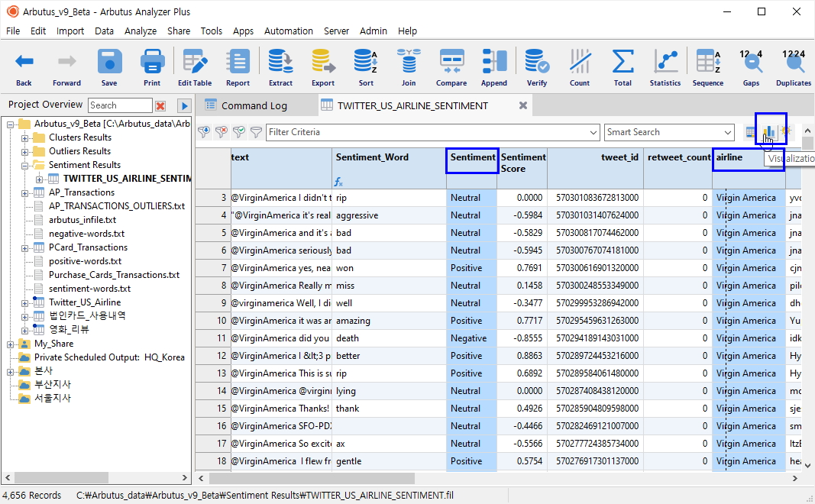
Task: Open the Smart Search dropdown arrow
Action: click(728, 133)
